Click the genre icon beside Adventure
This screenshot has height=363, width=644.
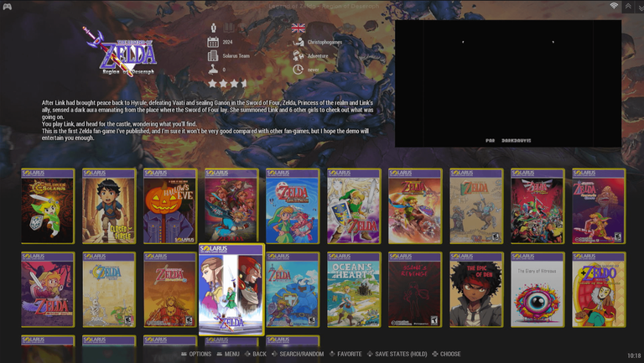[299, 56]
